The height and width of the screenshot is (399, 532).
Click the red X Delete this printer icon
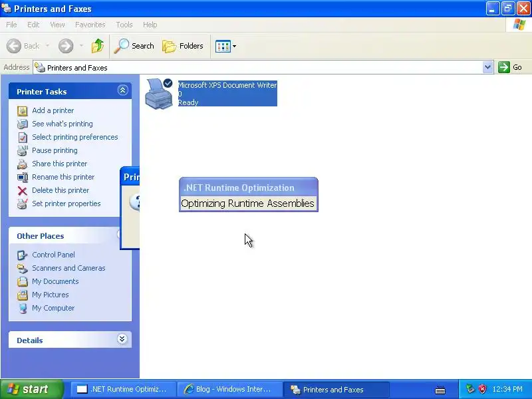23,191
